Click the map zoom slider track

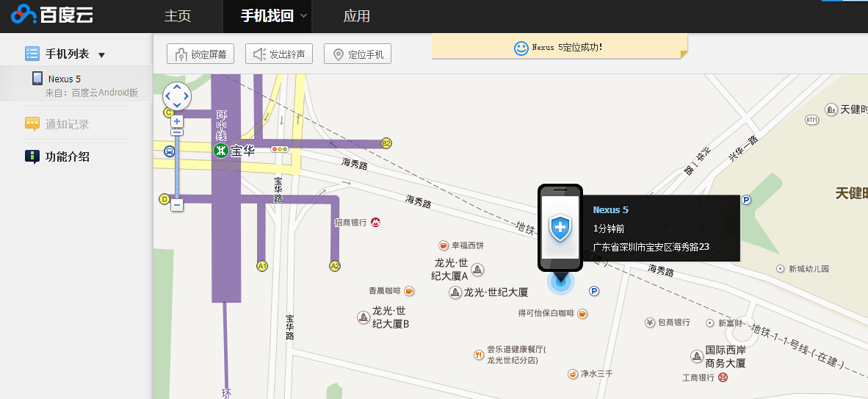point(177,166)
